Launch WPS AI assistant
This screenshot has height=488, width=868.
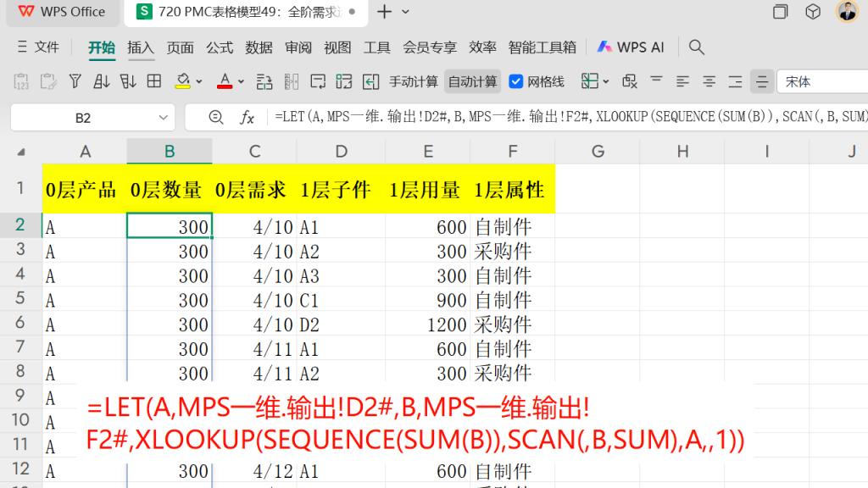[631, 47]
